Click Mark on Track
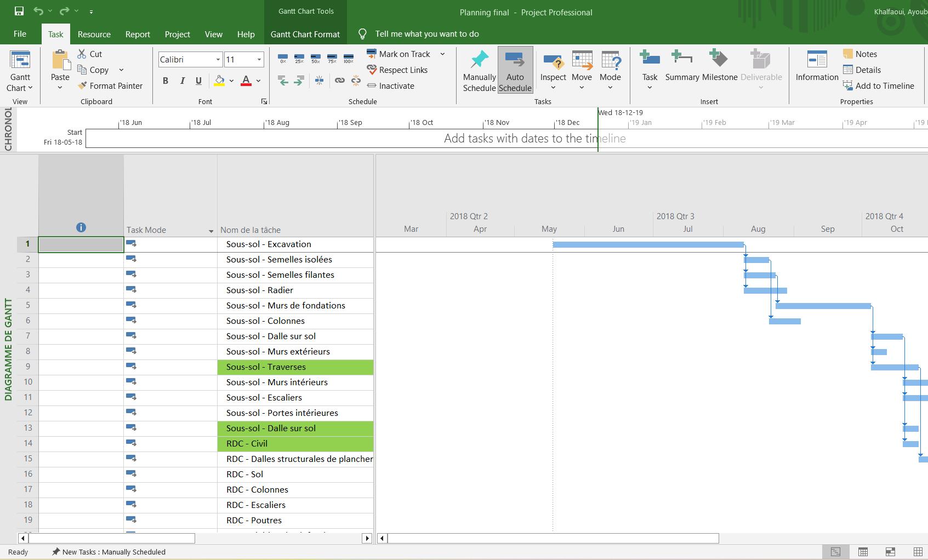This screenshot has height=560, width=928. (x=398, y=54)
